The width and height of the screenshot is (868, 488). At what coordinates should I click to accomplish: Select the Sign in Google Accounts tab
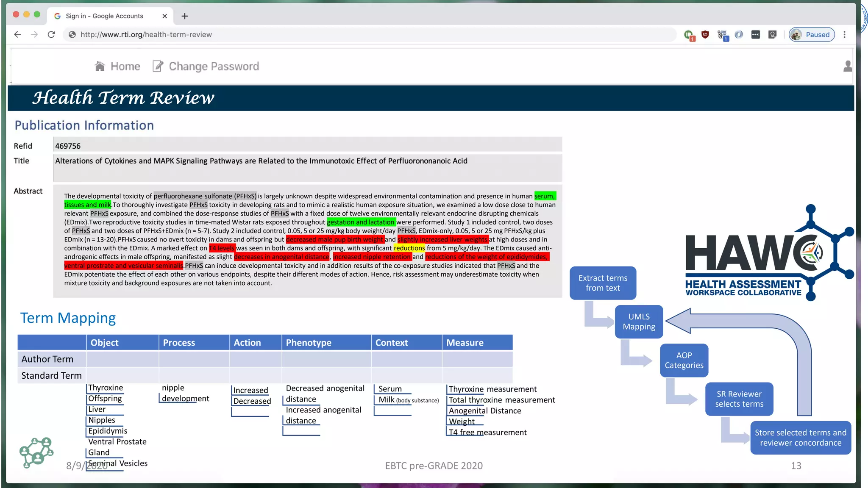pos(105,16)
